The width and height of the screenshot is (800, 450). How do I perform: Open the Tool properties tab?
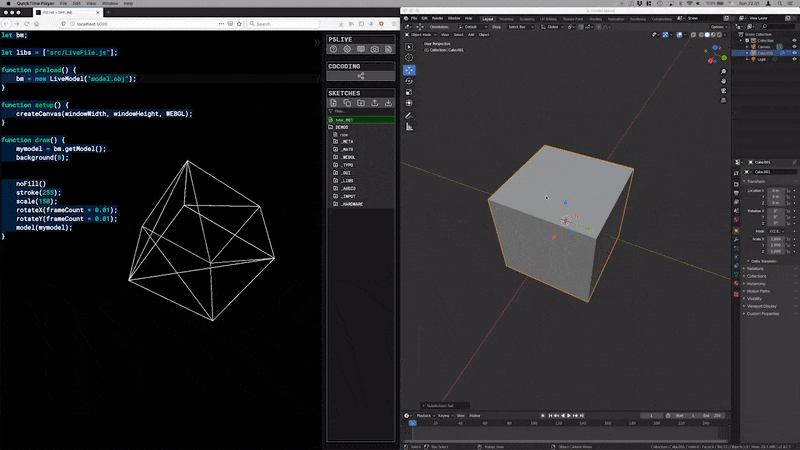point(736,173)
